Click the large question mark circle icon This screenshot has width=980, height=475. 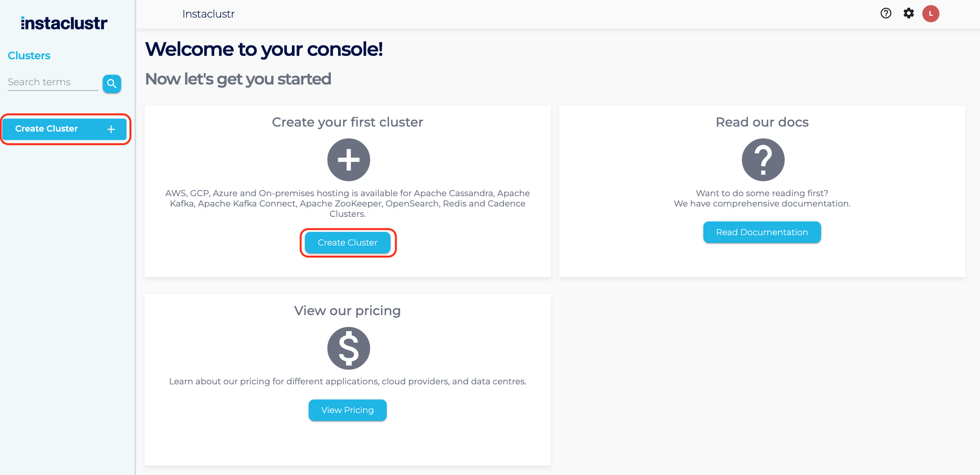click(763, 160)
